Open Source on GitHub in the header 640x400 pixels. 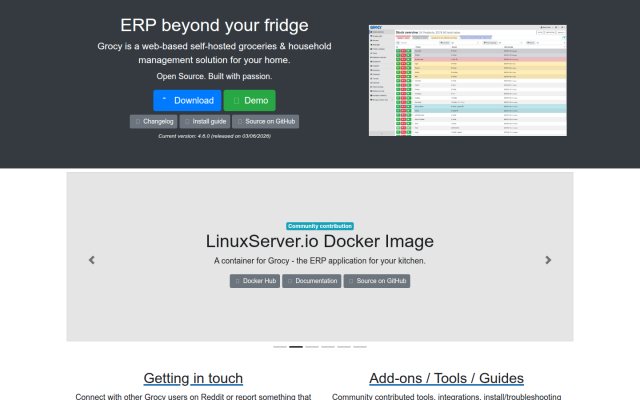point(265,122)
